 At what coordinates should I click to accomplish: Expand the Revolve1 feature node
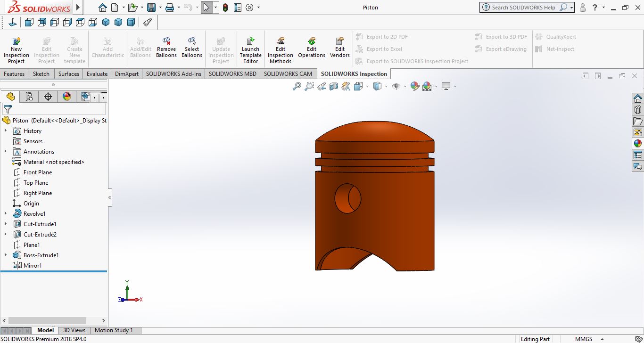click(x=6, y=214)
